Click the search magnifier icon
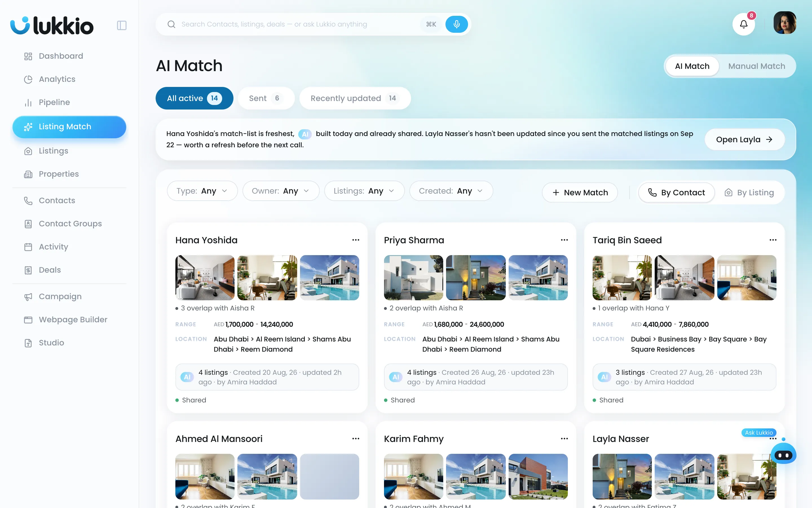This screenshot has width=812, height=508. click(171, 24)
